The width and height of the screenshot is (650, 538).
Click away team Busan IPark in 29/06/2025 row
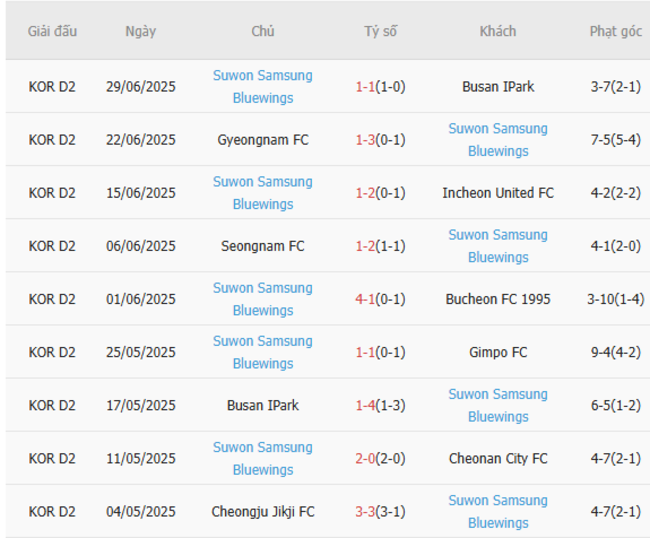(x=497, y=87)
